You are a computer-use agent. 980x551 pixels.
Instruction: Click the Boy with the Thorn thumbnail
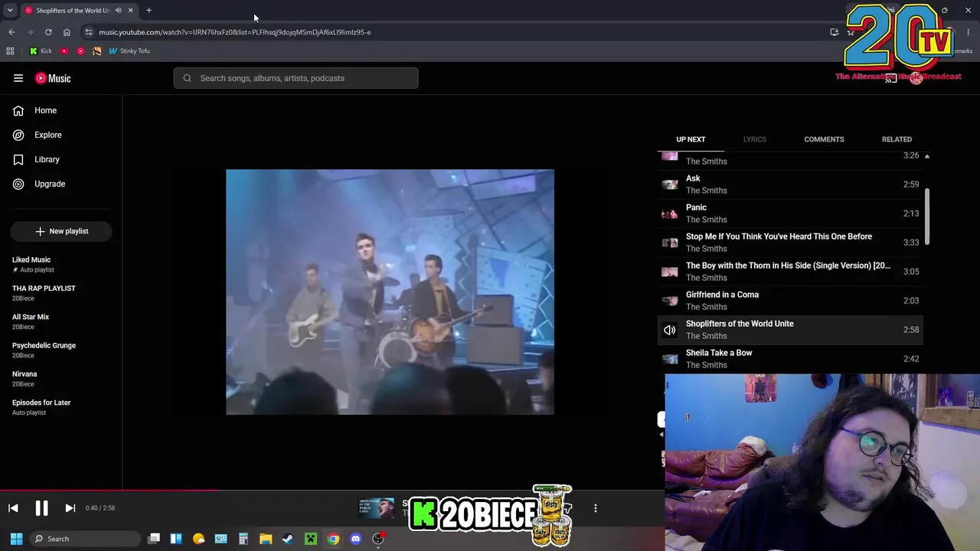[670, 272]
